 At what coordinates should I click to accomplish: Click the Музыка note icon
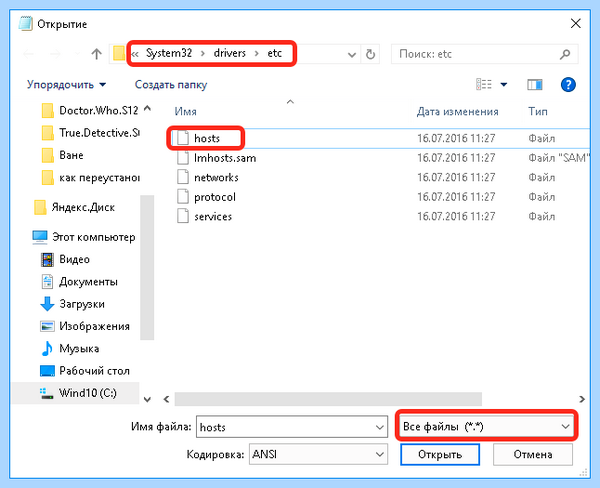(47, 349)
